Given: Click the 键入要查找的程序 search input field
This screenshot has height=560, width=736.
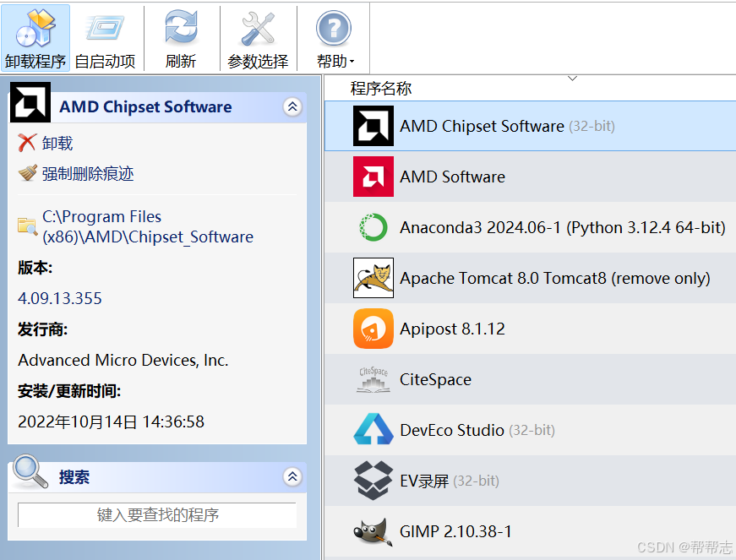Looking at the screenshot, I should tap(157, 515).
